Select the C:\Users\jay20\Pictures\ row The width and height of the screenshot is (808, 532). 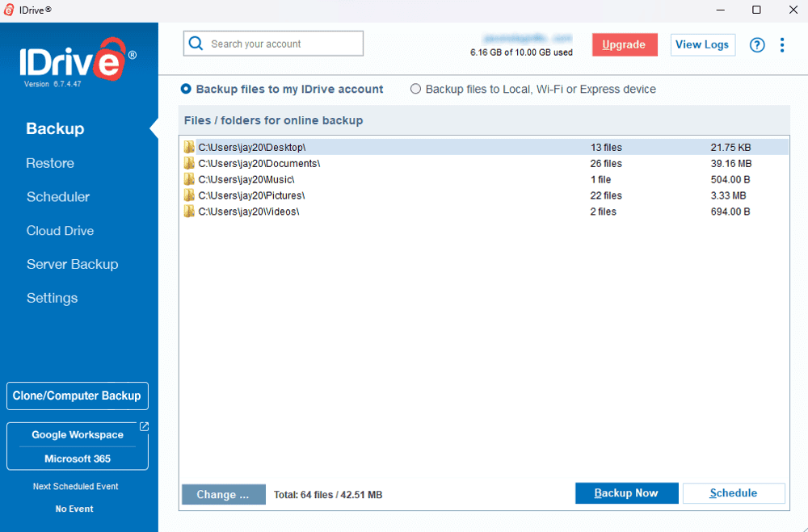pyautogui.click(x=486, y=195)
